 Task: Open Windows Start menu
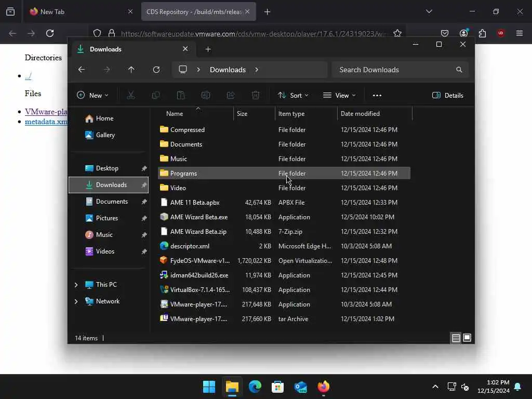[209, 387]
